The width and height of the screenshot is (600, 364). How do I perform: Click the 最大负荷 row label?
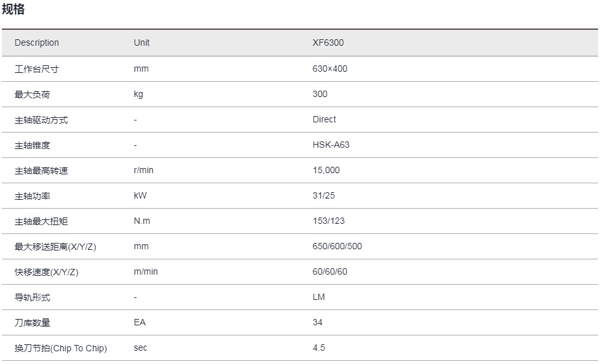[x=32, y=94]
